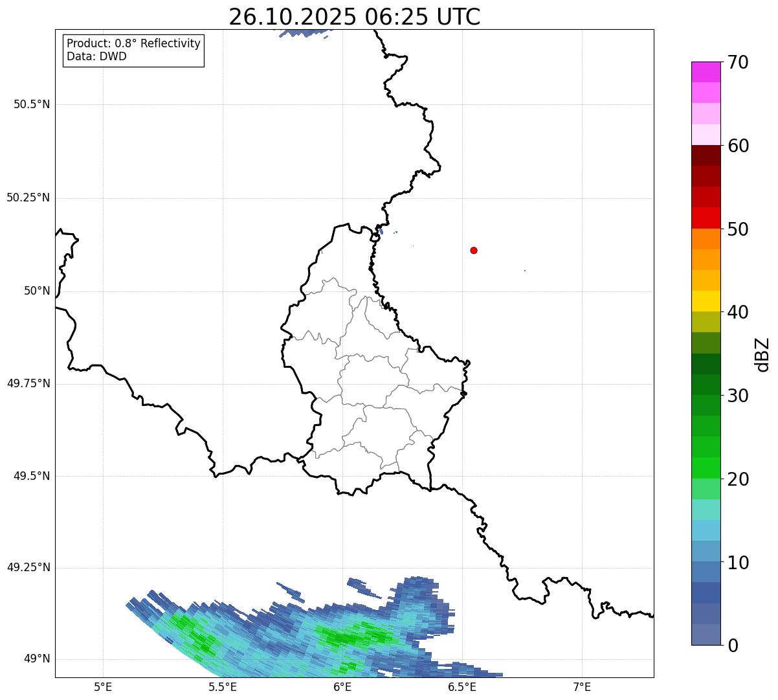
Task: Click the colorbar tick label 40
Action: coord(738,312)
